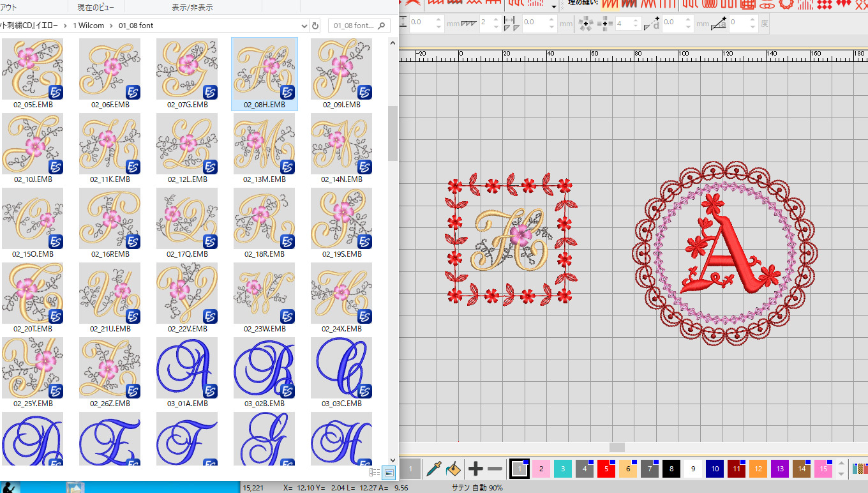Pick purple color swatch number 13
The image size is (868, 493).
coord(779,469)
